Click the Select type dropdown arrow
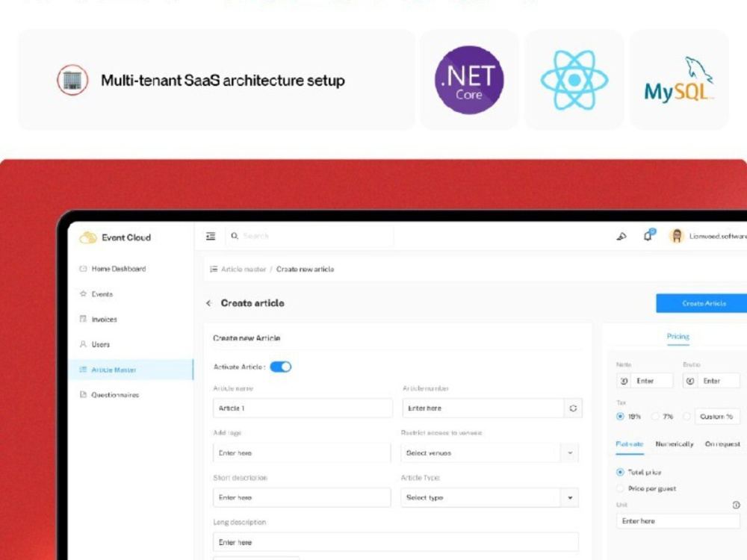 click(x=570, y=497)
